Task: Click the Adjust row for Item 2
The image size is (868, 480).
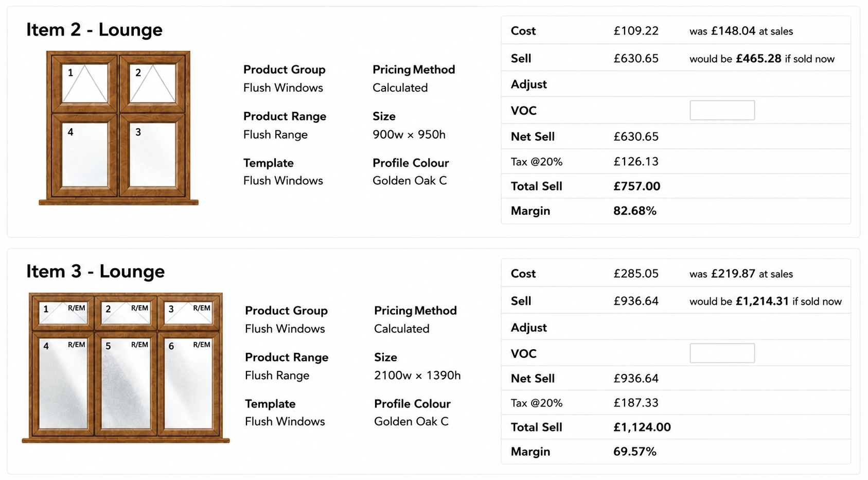Action: click(676, 84)
